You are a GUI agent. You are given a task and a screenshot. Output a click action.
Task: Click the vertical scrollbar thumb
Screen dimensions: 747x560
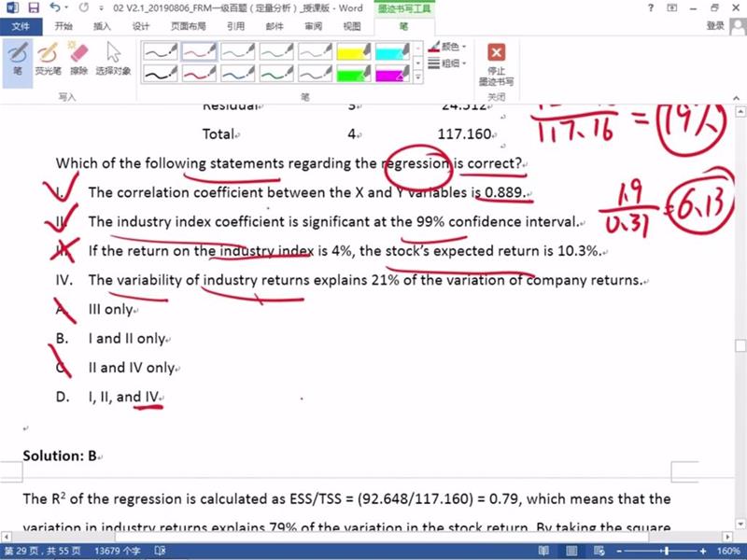coord(740,345)
